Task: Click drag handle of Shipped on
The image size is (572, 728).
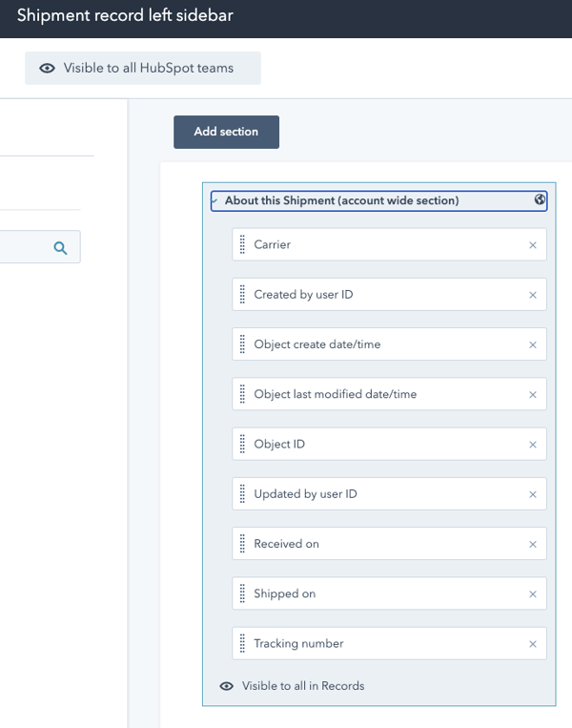Action: click(242, 593)
